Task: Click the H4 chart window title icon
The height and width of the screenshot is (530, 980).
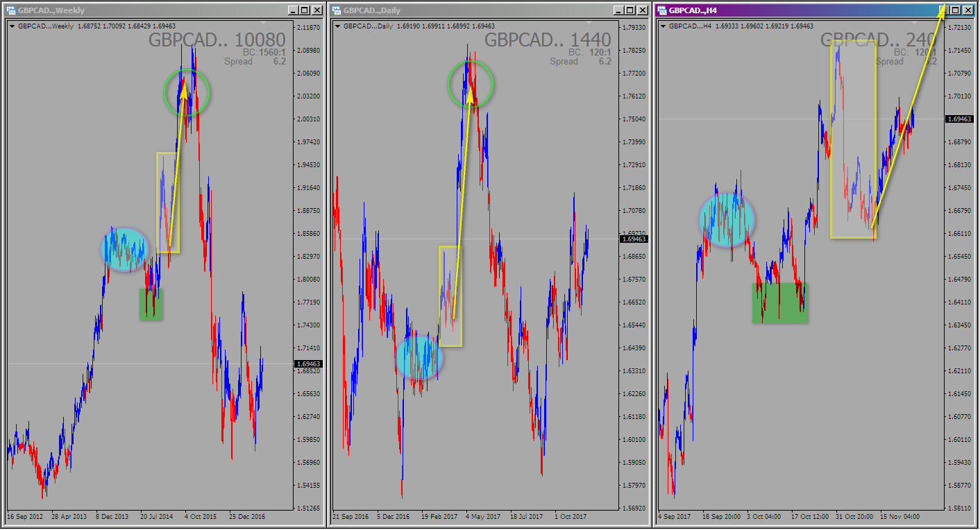Action: (x=662, y=10)
